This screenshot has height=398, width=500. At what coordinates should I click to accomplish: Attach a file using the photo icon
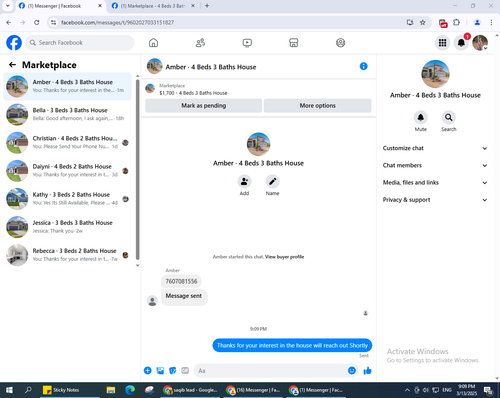(x=160, y=370)
